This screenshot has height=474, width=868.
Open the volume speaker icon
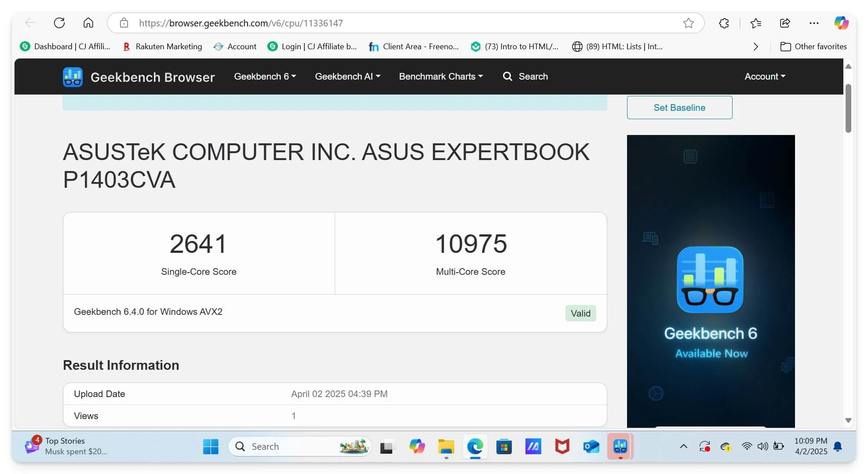point(762,447)
